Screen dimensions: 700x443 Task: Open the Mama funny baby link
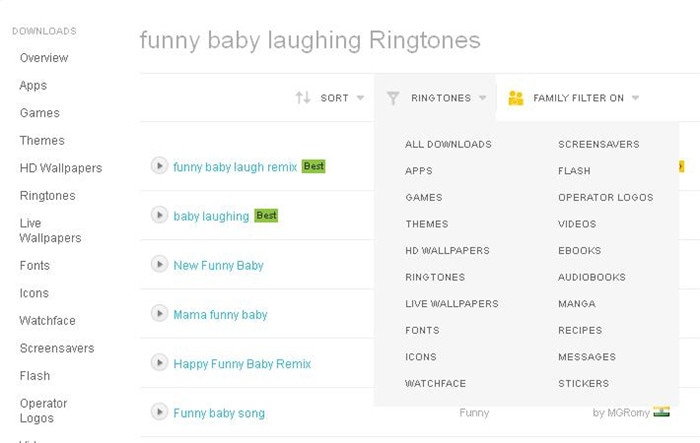220,314
